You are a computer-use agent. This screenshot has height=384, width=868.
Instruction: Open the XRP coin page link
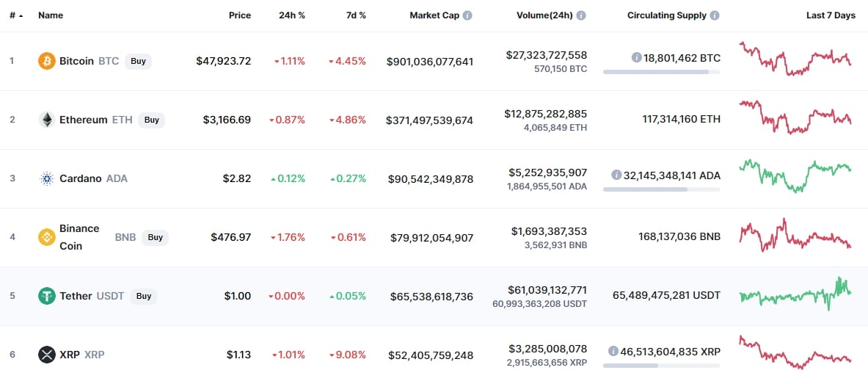pos(70,355)
